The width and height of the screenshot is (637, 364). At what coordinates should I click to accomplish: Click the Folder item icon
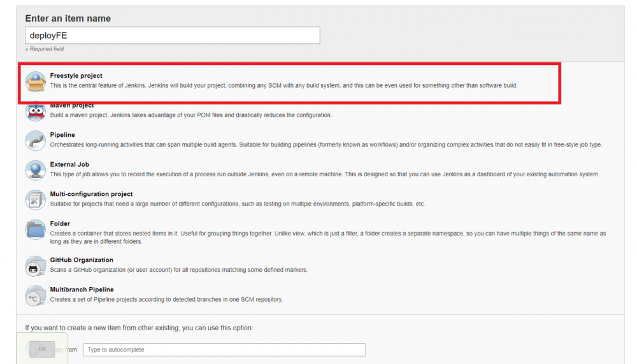coord(35,230)
